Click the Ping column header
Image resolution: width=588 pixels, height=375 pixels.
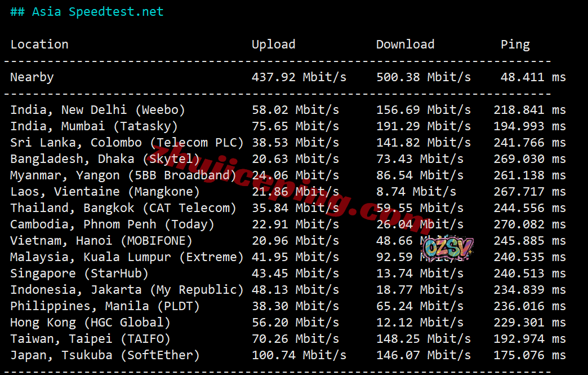(x=515, y=45)
